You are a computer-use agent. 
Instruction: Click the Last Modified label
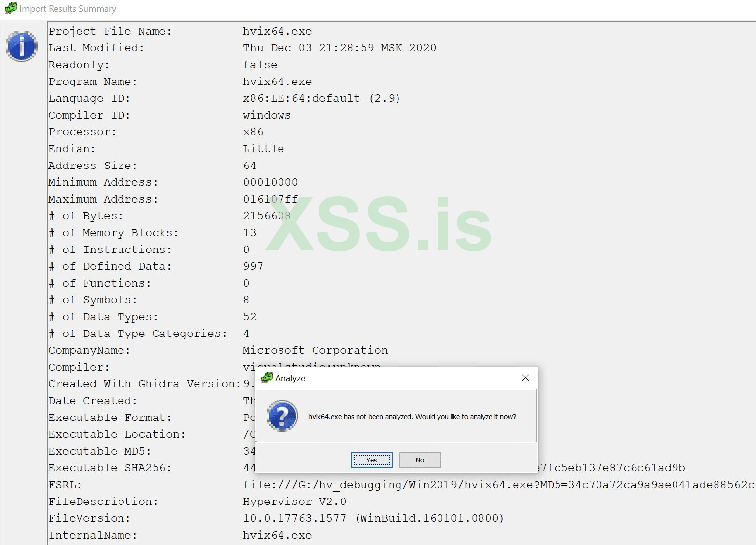click(x=96, y=48)
